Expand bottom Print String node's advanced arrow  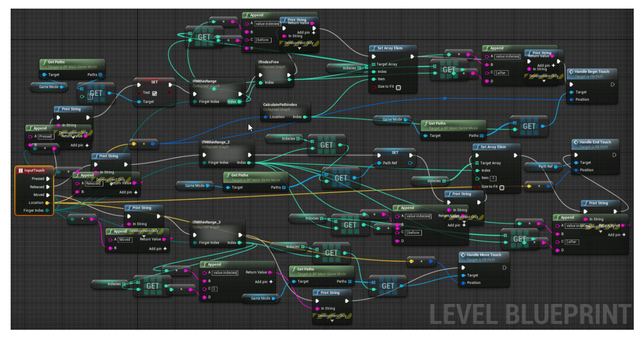pos(332,321)
